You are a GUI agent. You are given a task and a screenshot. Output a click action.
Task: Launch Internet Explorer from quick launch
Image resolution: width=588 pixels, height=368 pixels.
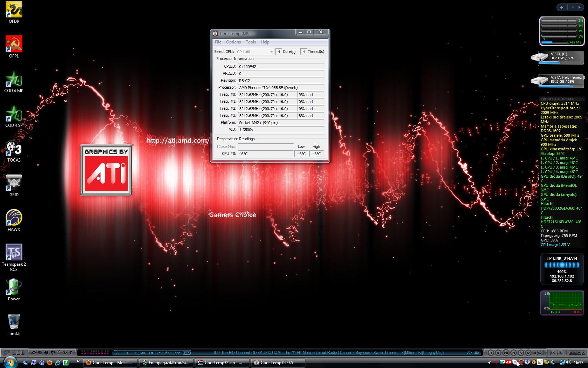pyautogui.click(x=58, y=362)
